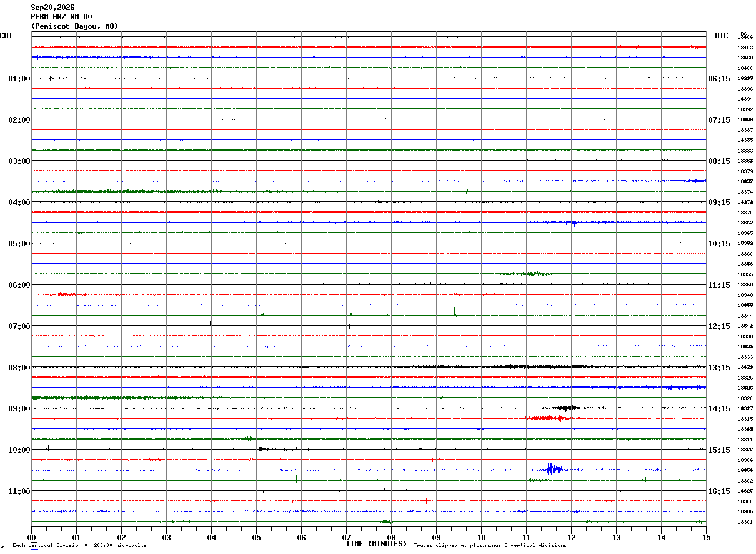The height and width of the screenshot is (554, 756).
Task: Click the 06:15 UTC time label
Action: pyautogui.click(x=719, y=79)
